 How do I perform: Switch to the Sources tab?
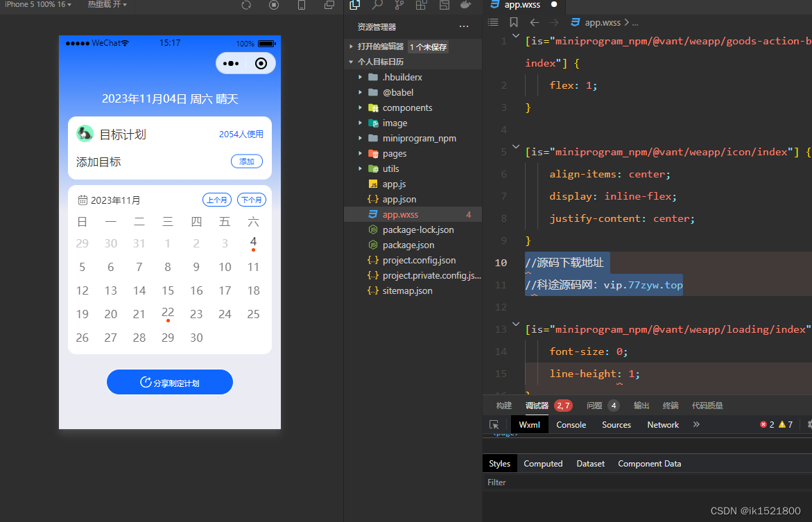tap(616, 425)
